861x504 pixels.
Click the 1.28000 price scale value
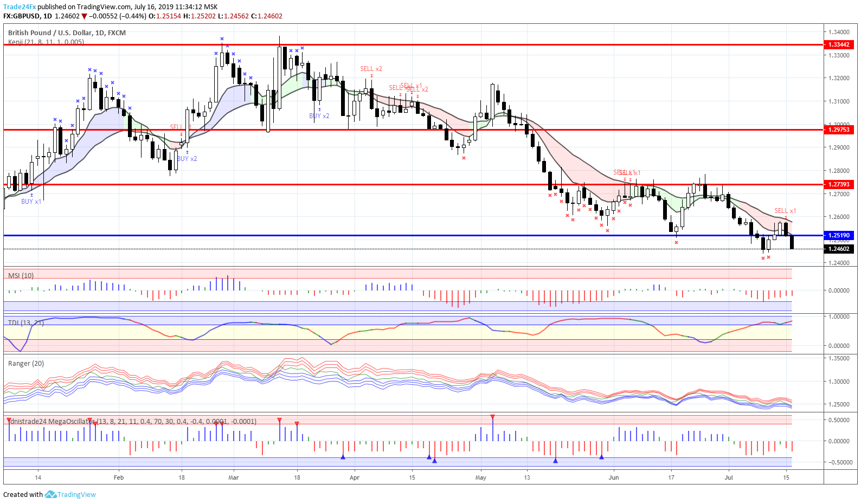point(839,171)
